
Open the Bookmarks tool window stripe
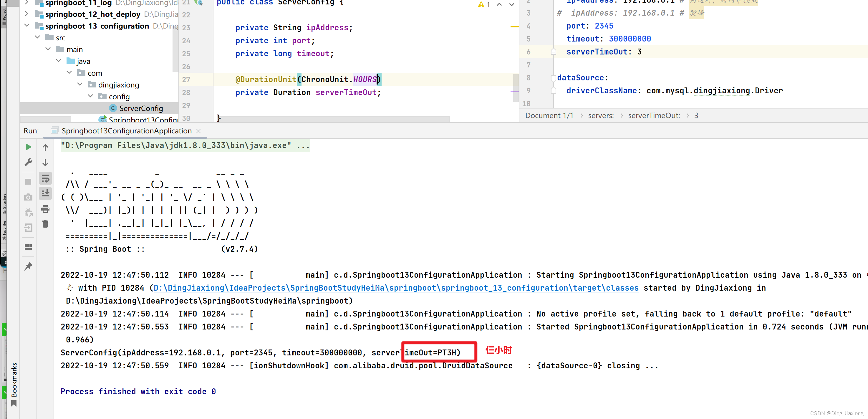point(14,384)
